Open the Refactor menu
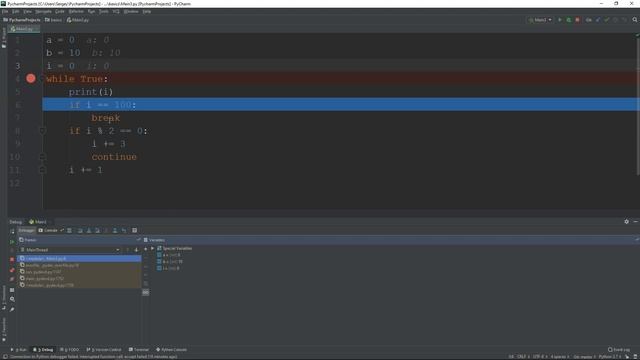640x360 pixels. pos(76,11)
